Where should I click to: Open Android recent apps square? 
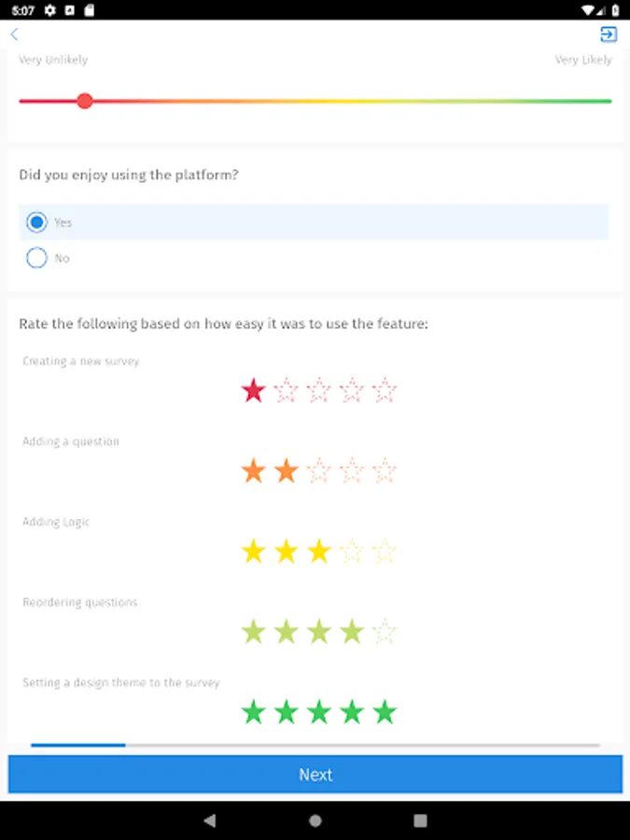tap(420, 820)
